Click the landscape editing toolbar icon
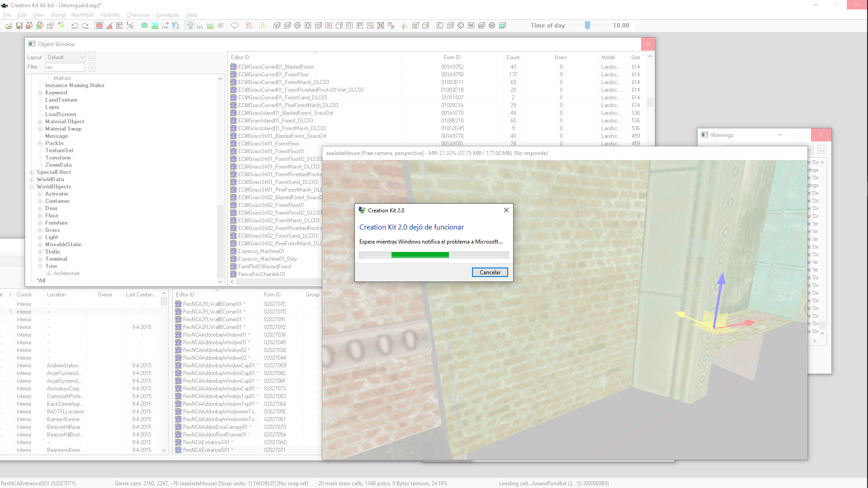The image size is (868, 488). coord(155,26)
